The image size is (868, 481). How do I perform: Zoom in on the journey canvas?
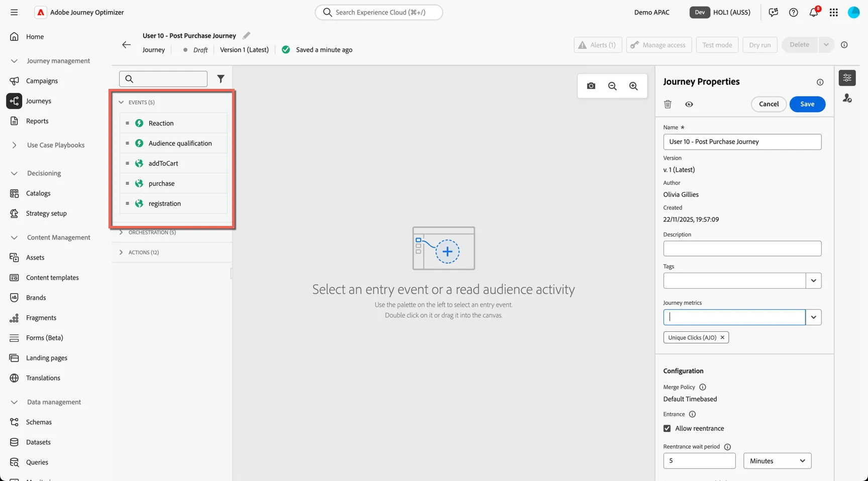click(x=633, y=86)
